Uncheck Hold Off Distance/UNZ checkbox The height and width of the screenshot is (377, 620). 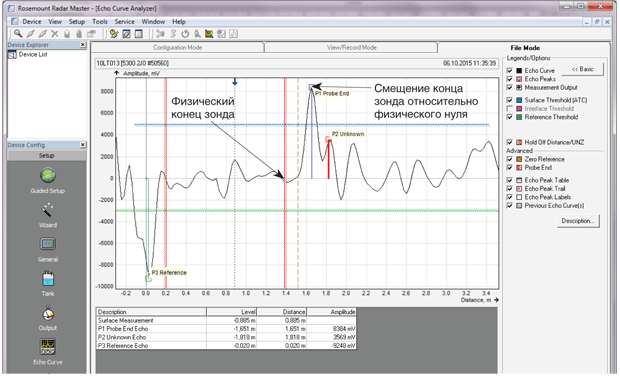(510, 142)
